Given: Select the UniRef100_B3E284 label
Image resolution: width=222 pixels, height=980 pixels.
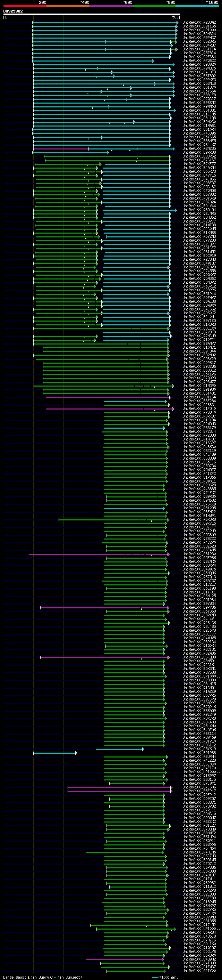Looking at the screenshot, I should coord(199,401).
